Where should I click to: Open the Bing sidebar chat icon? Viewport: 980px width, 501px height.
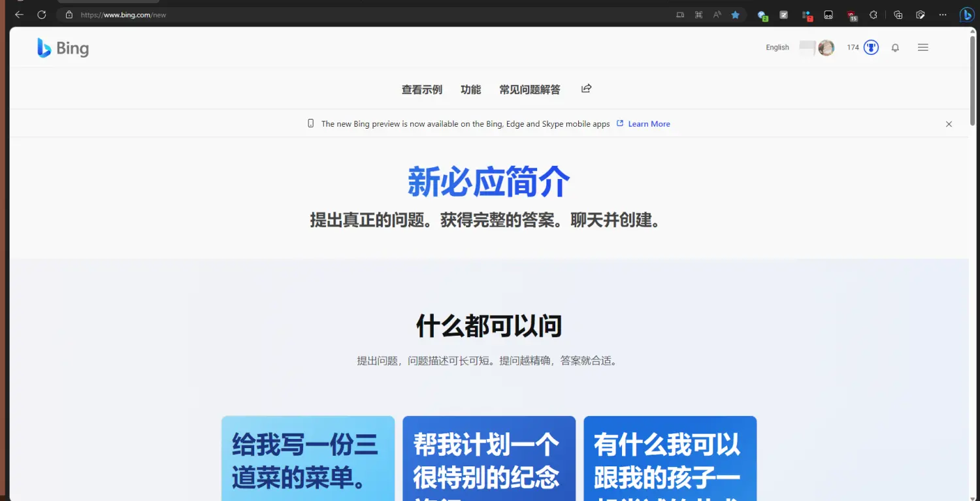click(x=967, y=14)
